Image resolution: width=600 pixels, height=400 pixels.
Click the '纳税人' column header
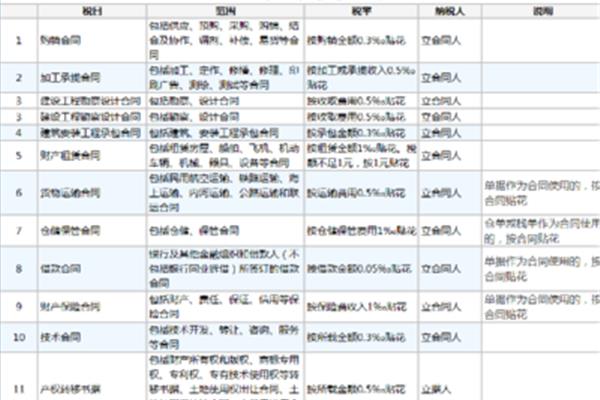pyautogui.click(x=450, y=11)
